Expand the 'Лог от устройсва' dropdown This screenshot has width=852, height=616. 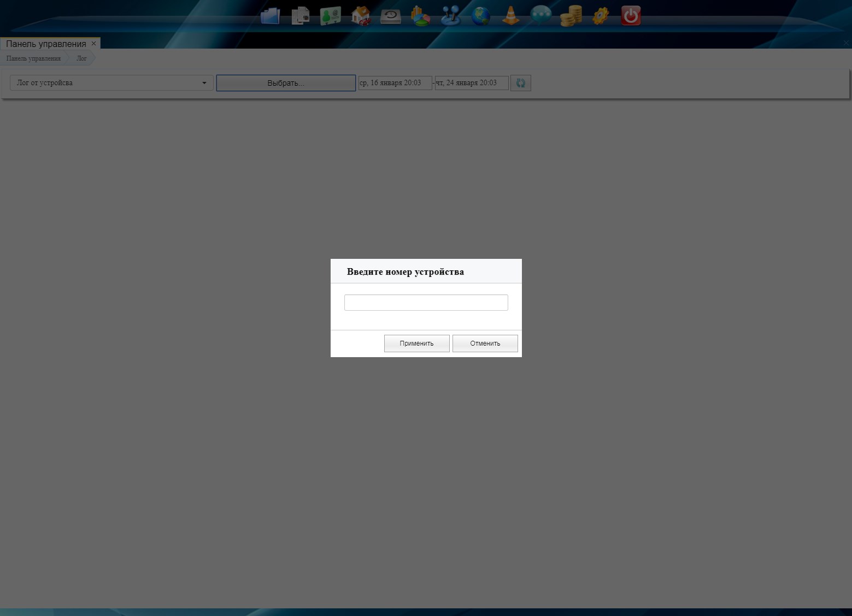(x=111, y=83)
